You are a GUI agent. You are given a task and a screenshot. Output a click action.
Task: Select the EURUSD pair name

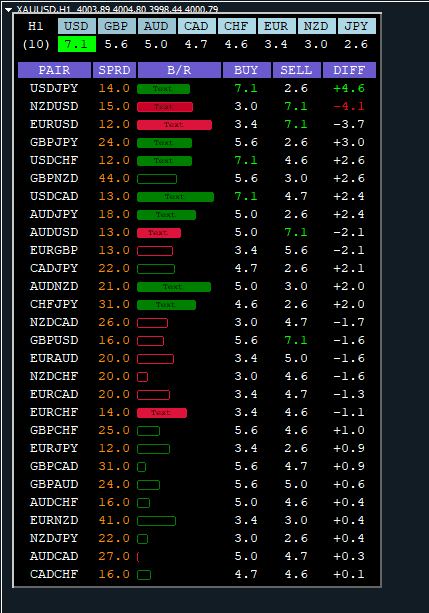click(54, 124)
